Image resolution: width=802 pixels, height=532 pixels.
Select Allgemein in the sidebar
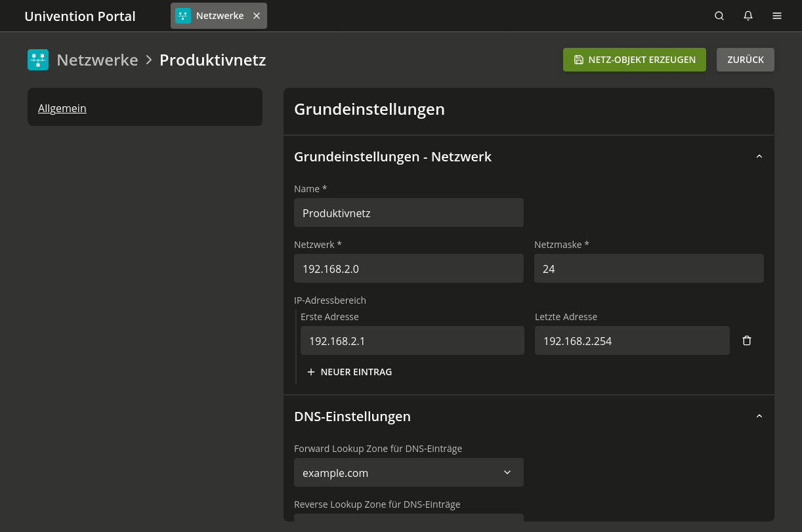(x=62, y=108)
